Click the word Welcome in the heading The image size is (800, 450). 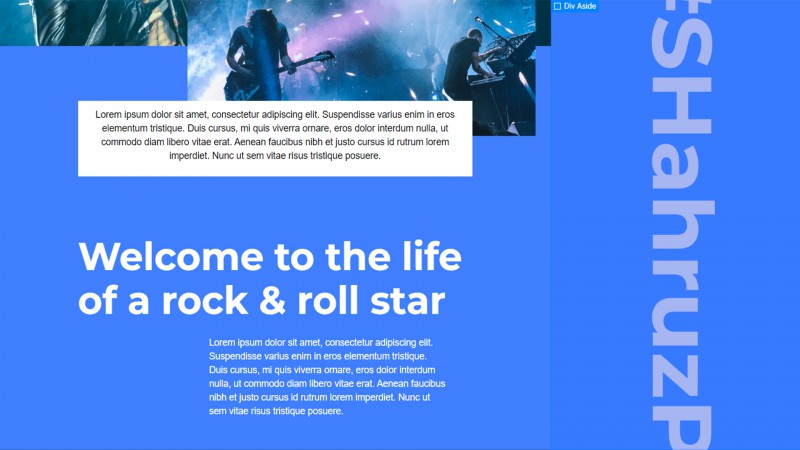pyautogui.click(x=171, y=257)
